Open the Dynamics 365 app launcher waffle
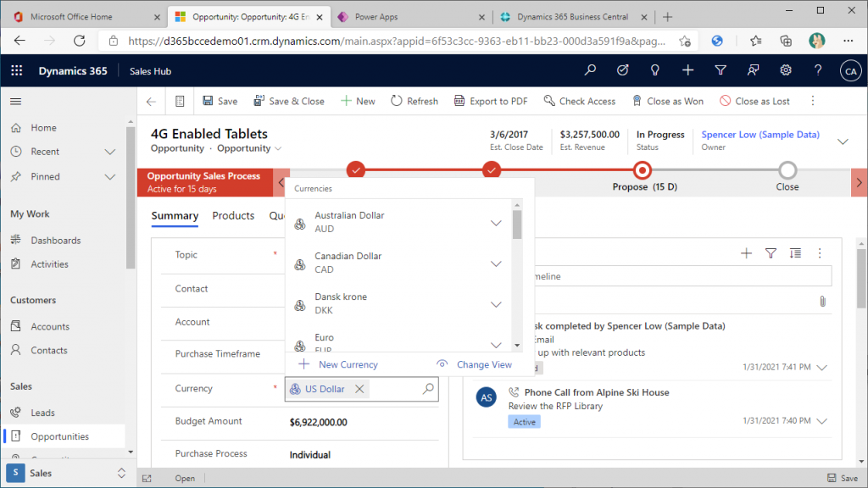The image size is (868, 488). point(17,71)
